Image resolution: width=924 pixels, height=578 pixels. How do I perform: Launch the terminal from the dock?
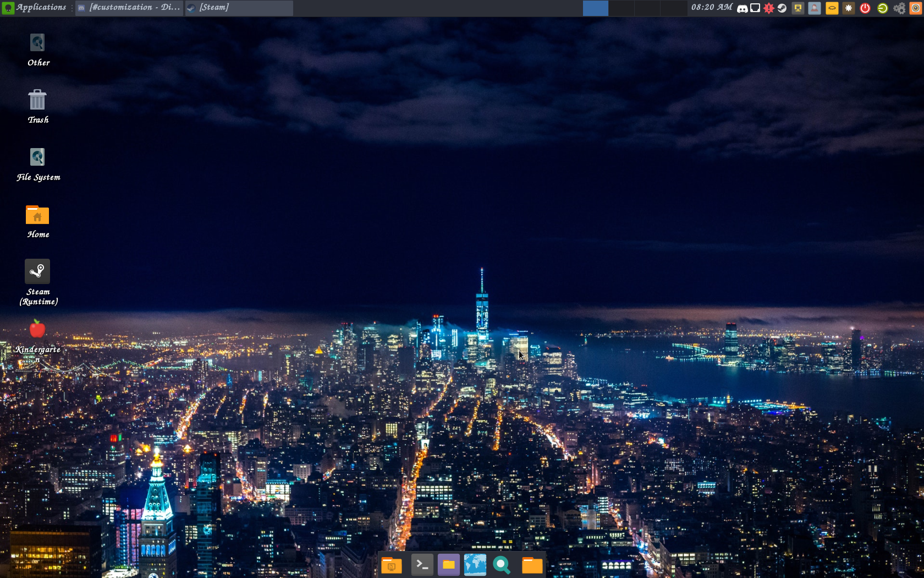pyautogui.click(x=422, y=565)
